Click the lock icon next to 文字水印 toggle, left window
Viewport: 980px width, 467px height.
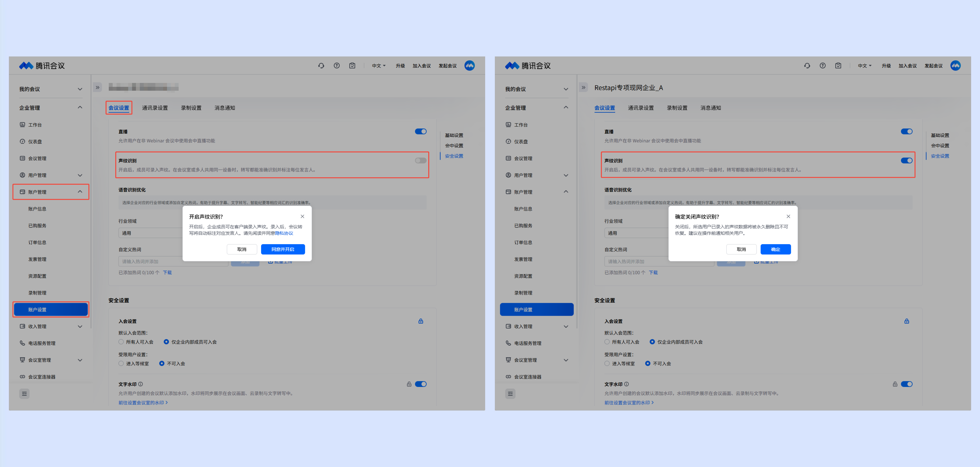(409, 384)
